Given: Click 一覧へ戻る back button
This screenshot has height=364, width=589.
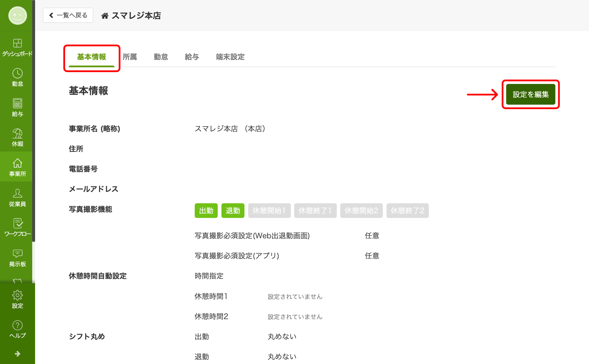Looking at the screenshot, I should click(x=68, y=16).
